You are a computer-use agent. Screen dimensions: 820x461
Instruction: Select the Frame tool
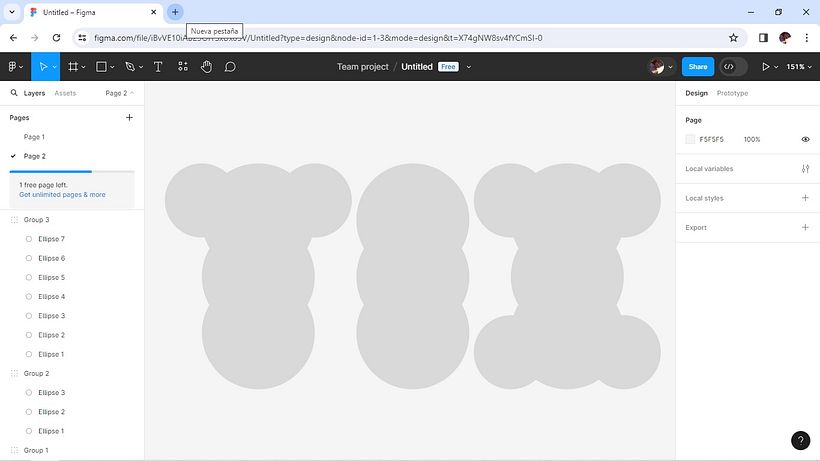[x=73, y=66]
